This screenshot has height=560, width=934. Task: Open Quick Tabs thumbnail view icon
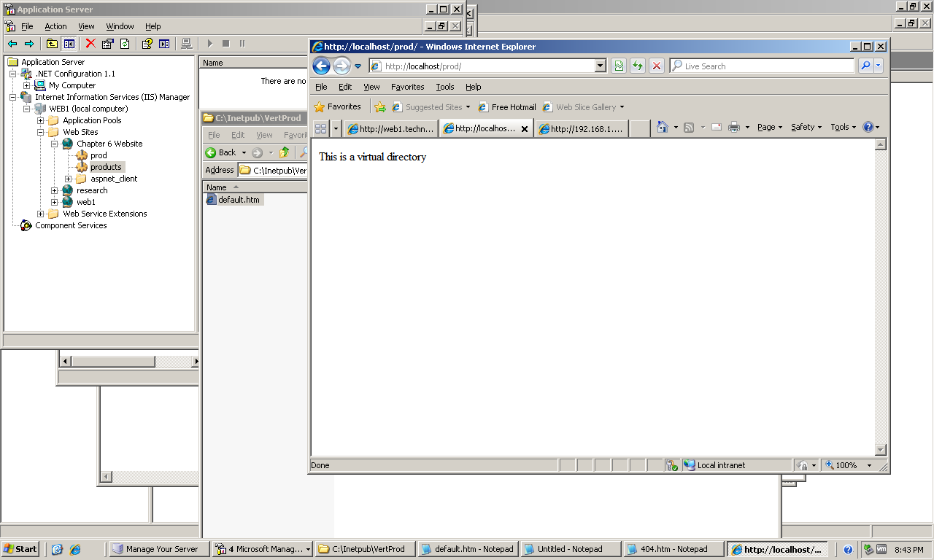320,128
